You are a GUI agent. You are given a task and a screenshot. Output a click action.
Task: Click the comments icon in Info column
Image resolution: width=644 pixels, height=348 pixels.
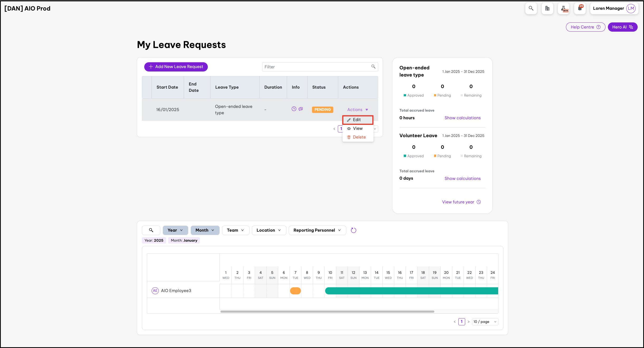(301, 109)
